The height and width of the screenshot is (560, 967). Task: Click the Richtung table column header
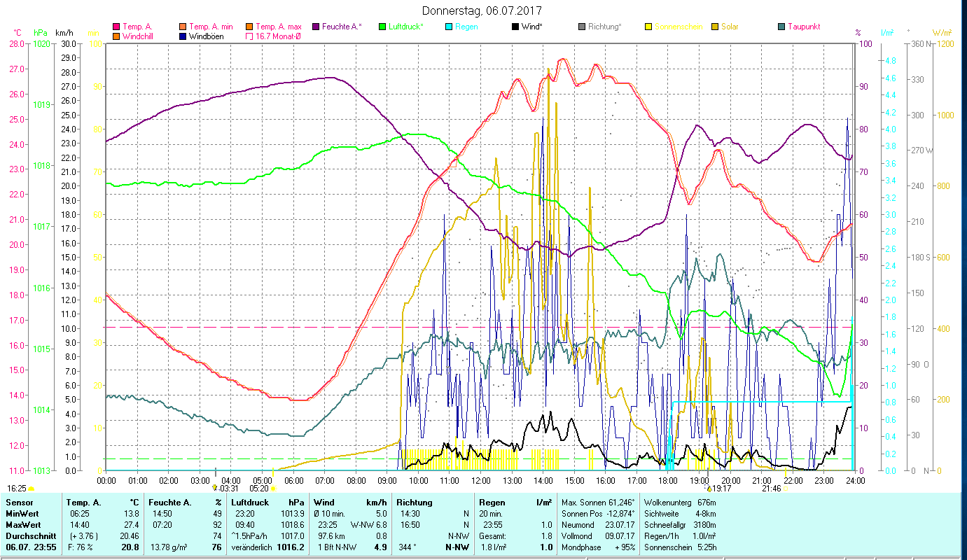pyautogui.click(x=415, y=503)
